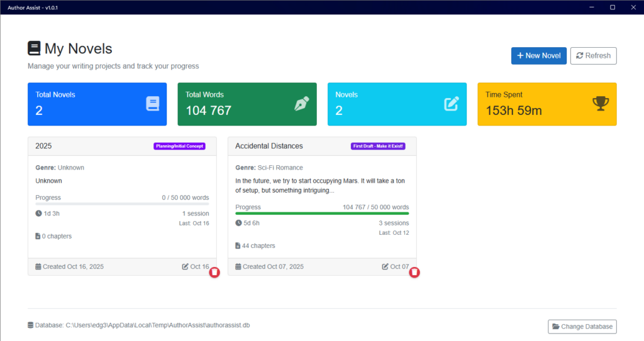The height and width of the screenshot is (341, 644).
Task: Click the Planning/Initial Concept badge
Action: coord(179,146)
